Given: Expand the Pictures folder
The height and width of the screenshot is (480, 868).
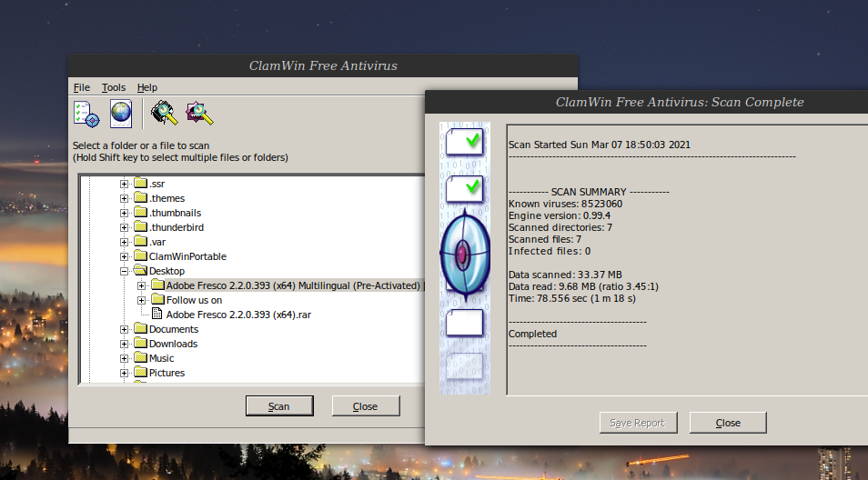Looking at the screenshot, I should tap(124, 374).
